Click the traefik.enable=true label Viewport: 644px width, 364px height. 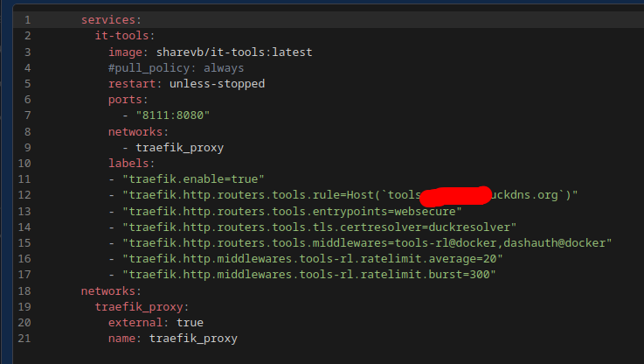pyautogui.click(x=193, y=179)
